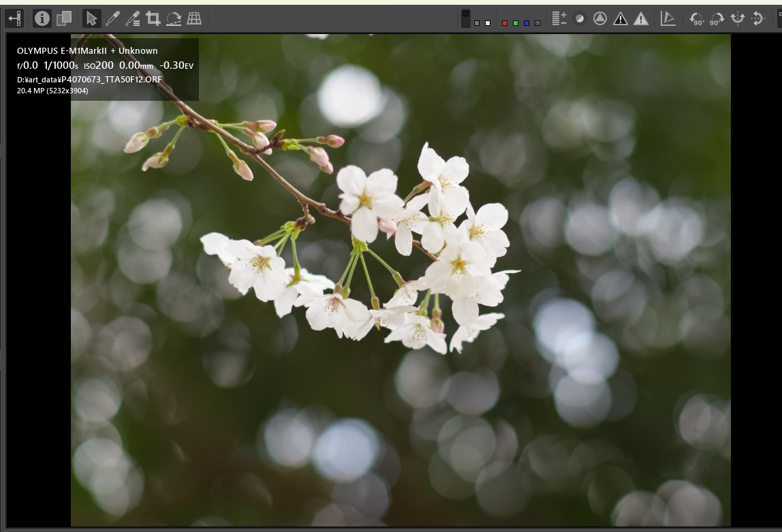The image size is (782, 532).
Task: Select the Crop tool
Action: click(153, 19)
